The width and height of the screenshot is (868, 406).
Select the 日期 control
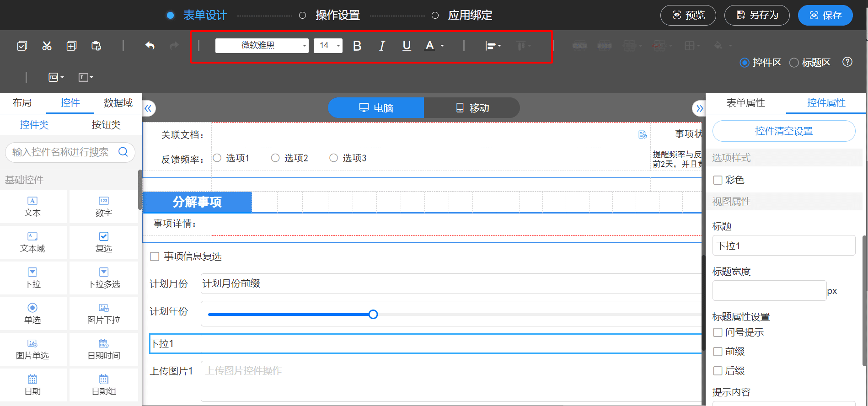[32, 385]
